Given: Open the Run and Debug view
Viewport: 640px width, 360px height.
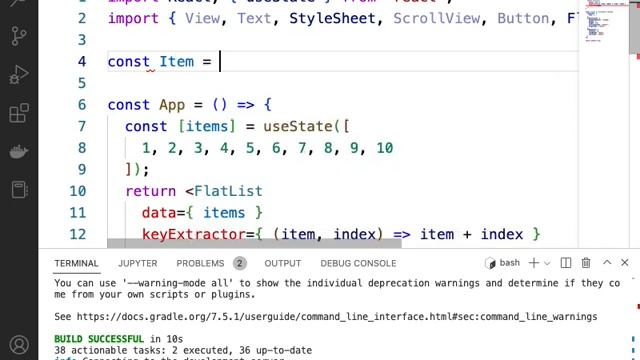Looking at the screenshot, I should [x=19, y=74].
